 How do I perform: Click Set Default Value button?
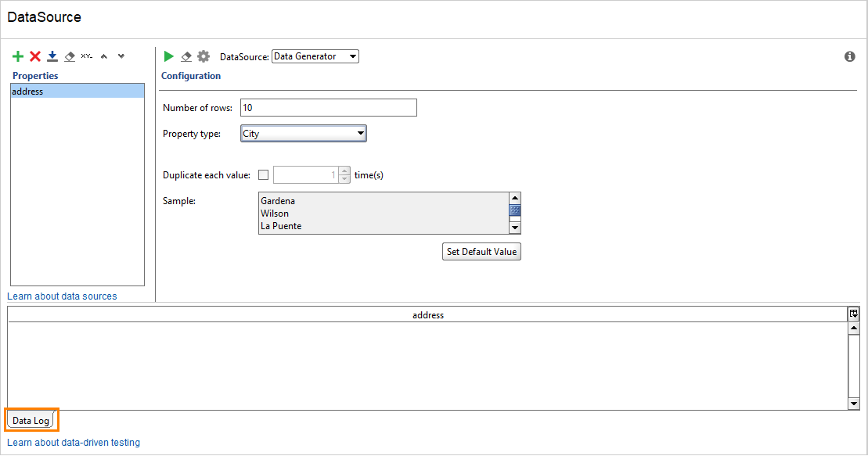[481, 251]
